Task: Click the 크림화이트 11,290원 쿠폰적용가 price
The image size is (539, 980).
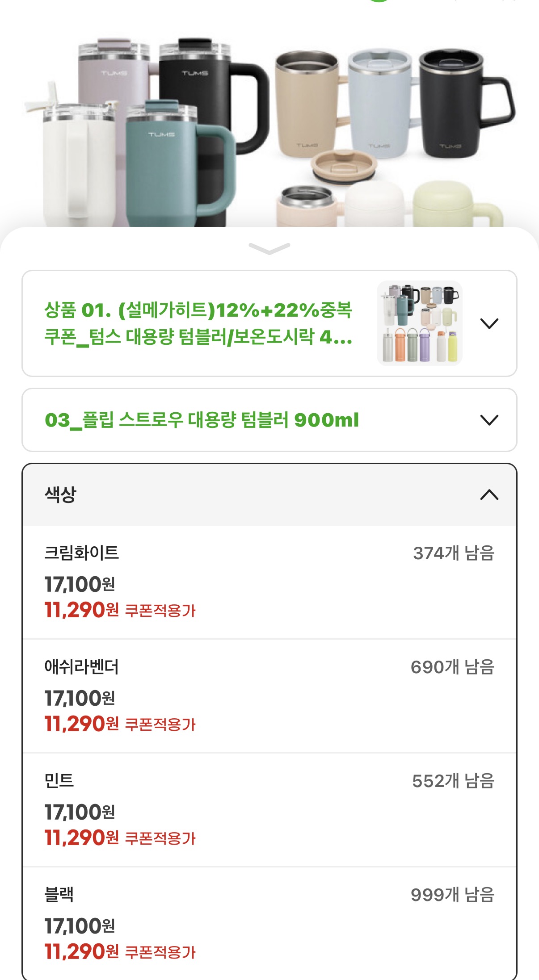Action: click(120, 610)
